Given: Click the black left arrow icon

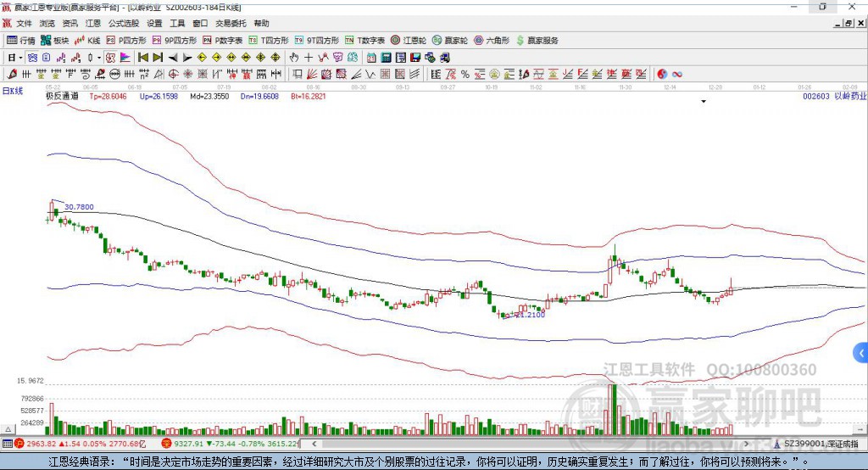Looking at the screenshot, I should coord(173,58).
